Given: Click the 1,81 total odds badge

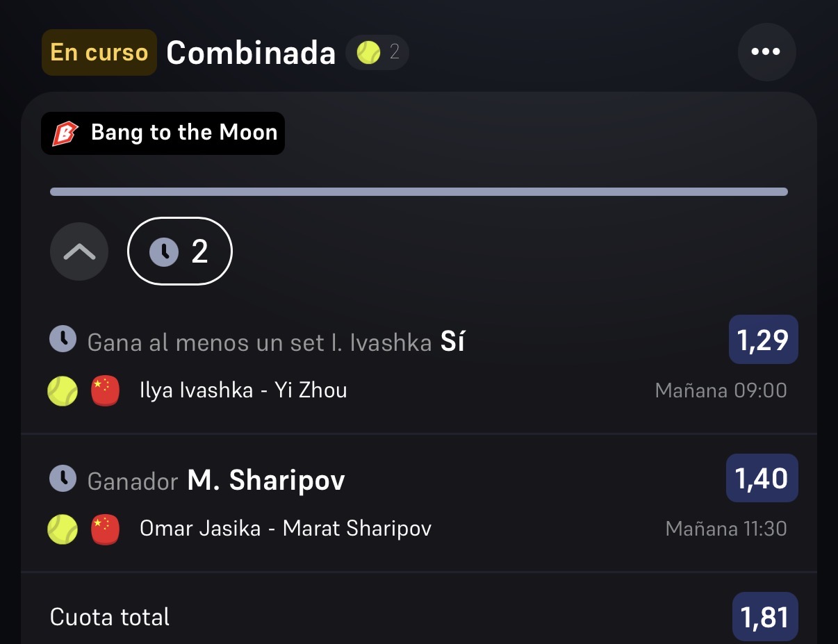Looking at the screenshot, I should pyautogui.click(x=765, y=617).
